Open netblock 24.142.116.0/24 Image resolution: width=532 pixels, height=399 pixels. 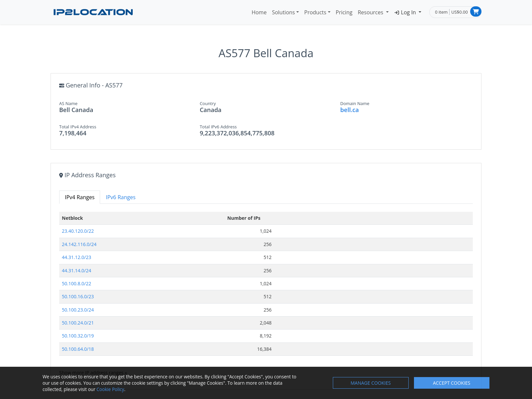pyautogui.click(x=79, y=244)
